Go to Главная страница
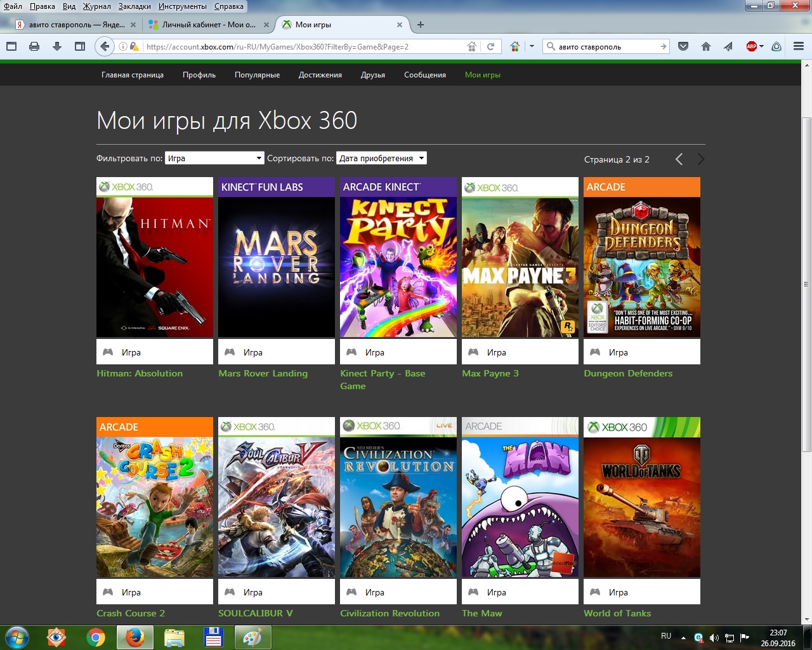The image size is (812, 650). click(x=133, y=75)
